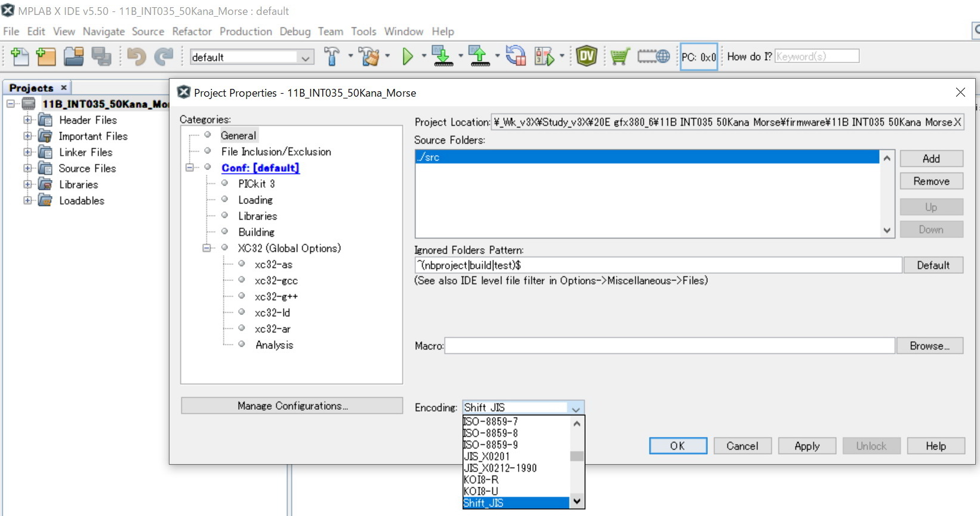
Task: Select the Building category
Action: 257,232
